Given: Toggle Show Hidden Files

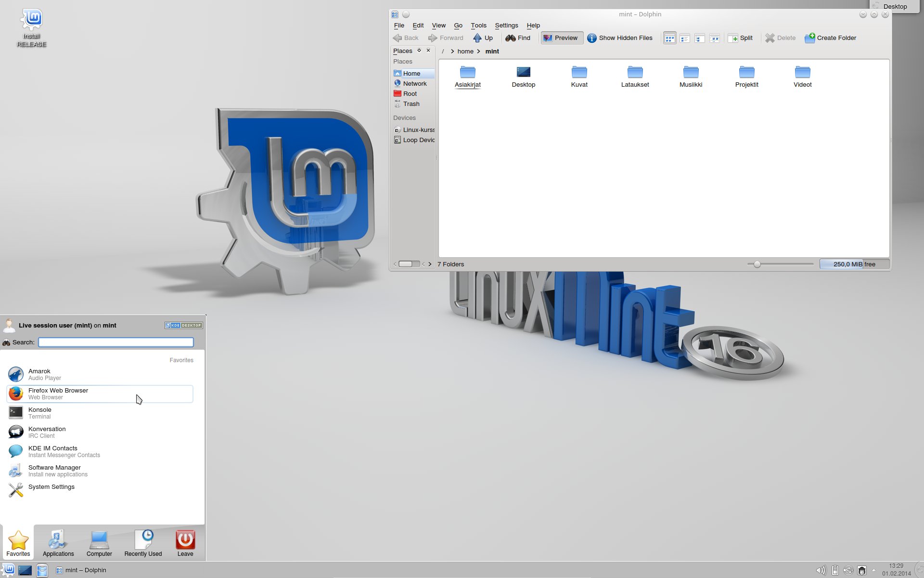Looking at the screenshot, I should [620, 38].
